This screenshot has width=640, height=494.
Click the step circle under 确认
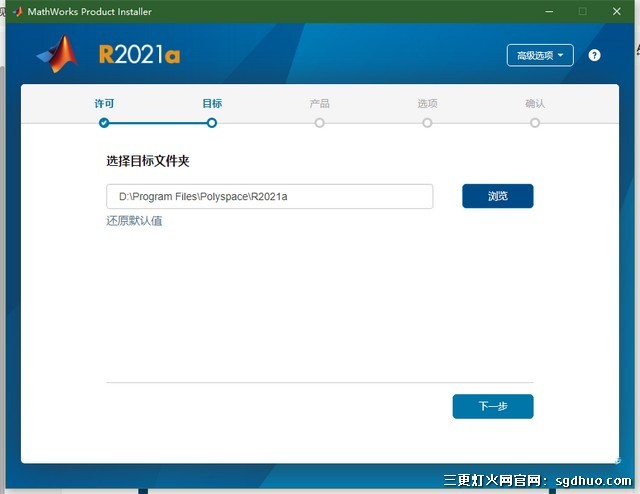(535, 123)
